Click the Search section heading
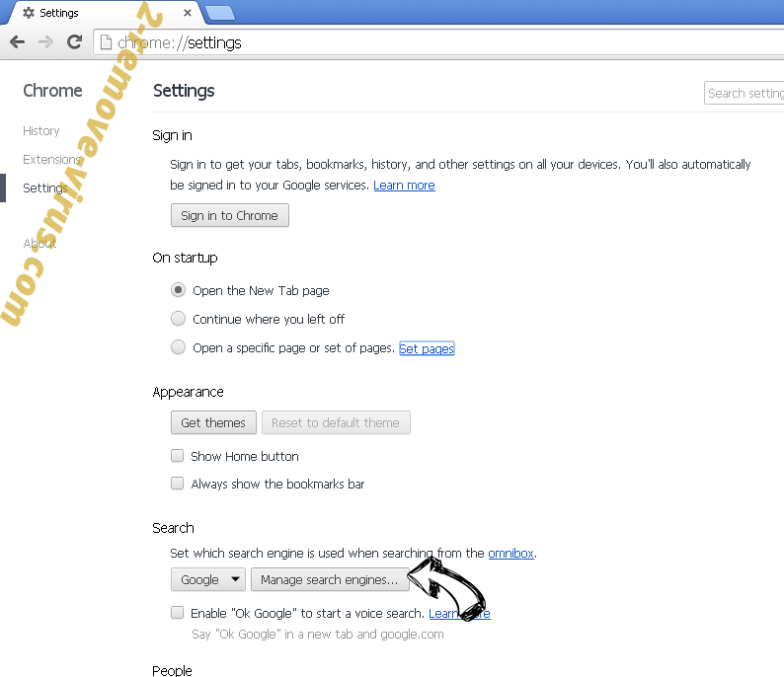 173,528
